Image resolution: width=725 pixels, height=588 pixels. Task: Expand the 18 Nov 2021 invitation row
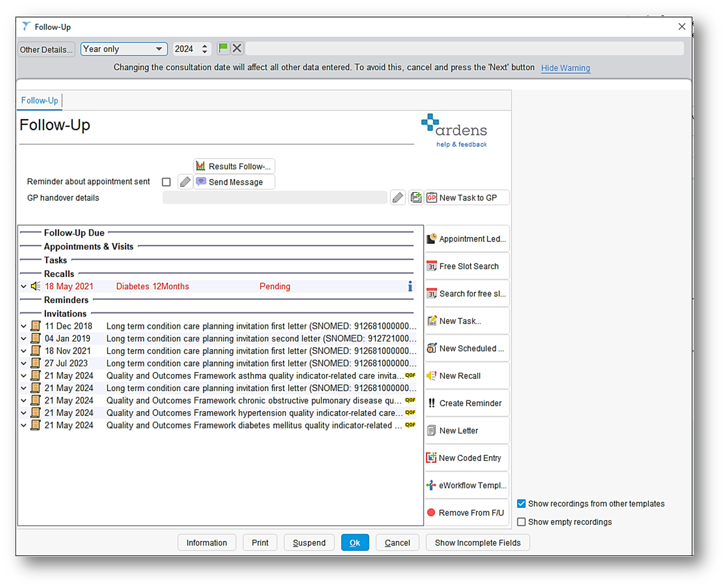[24, 351]
